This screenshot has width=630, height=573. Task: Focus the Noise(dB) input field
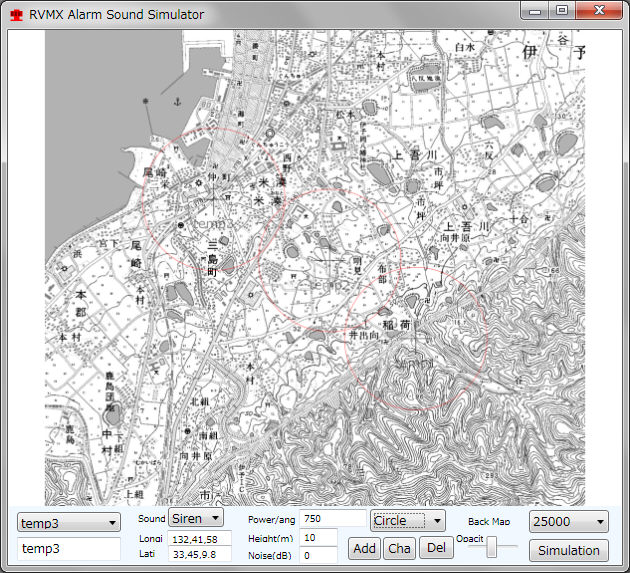click(319, 555)
